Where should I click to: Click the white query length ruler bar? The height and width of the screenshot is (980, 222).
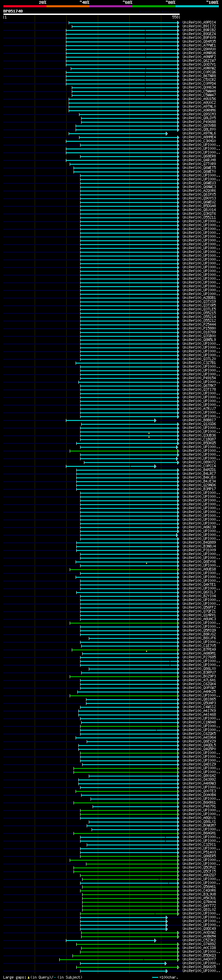click(92, 14)
